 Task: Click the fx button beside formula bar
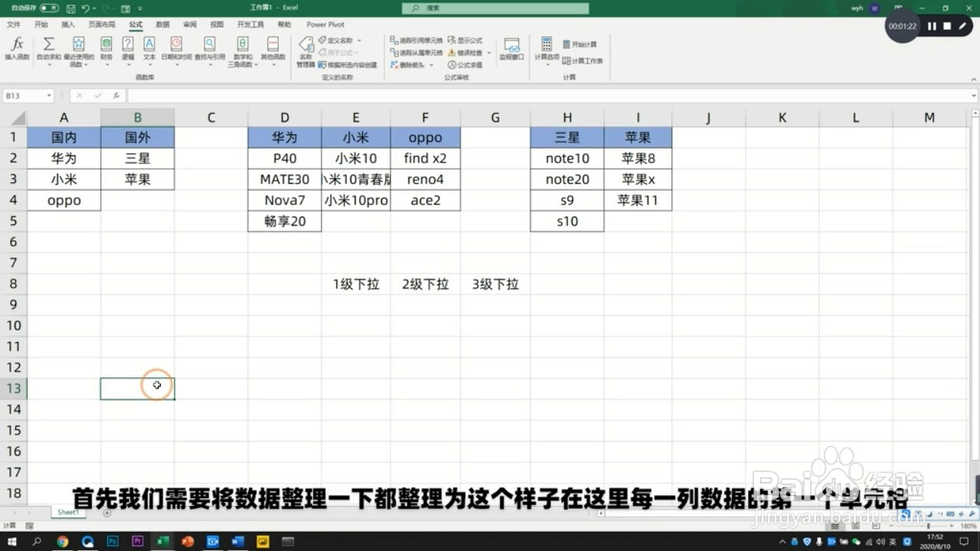(116, 96)
